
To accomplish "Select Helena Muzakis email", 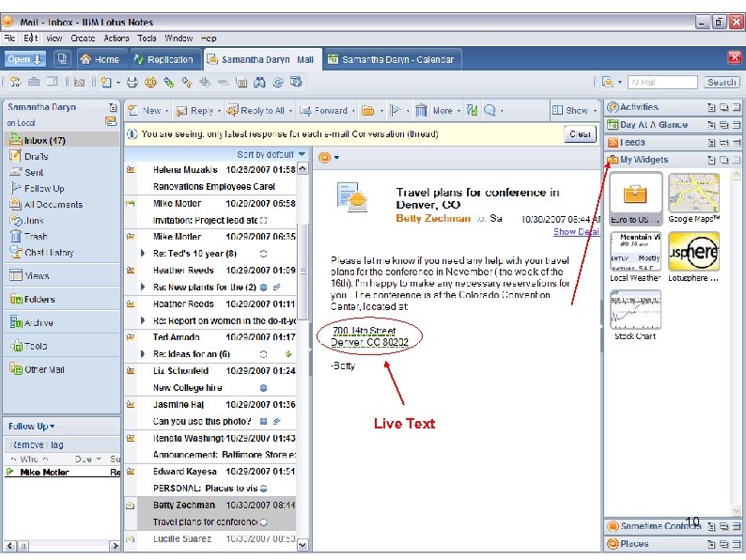I will click(210, 178).
